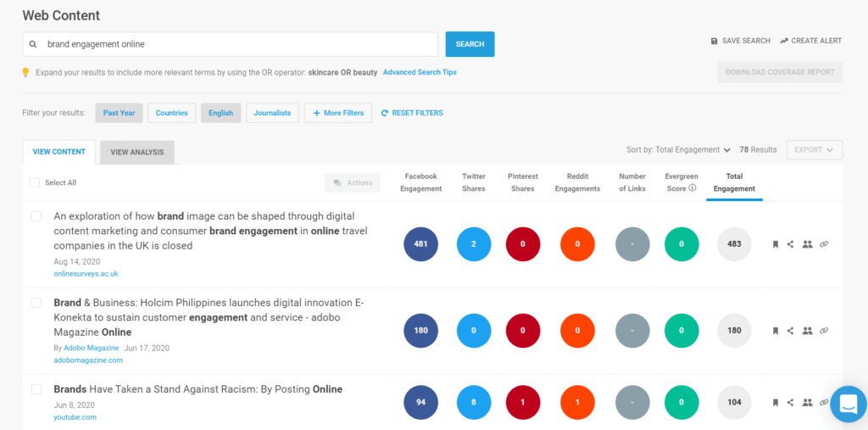Switch to the View Analysis tab
The height and width of the screenshot is (430, 868).
pos(137,152)
